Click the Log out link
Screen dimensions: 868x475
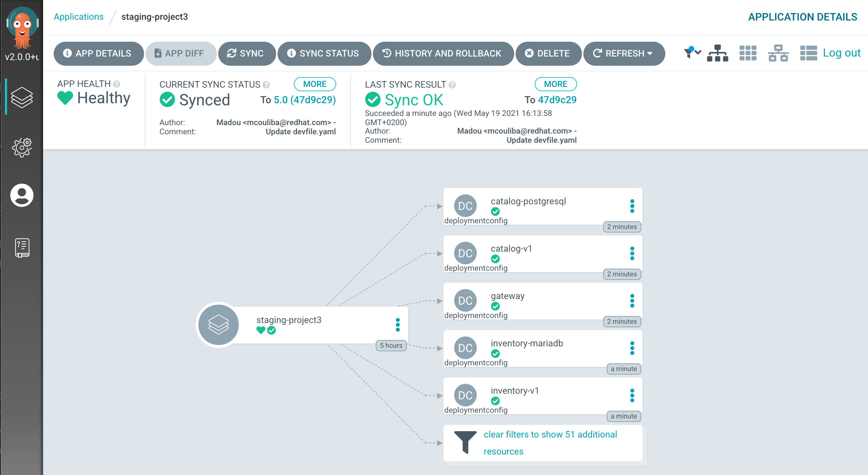point(842,53)
